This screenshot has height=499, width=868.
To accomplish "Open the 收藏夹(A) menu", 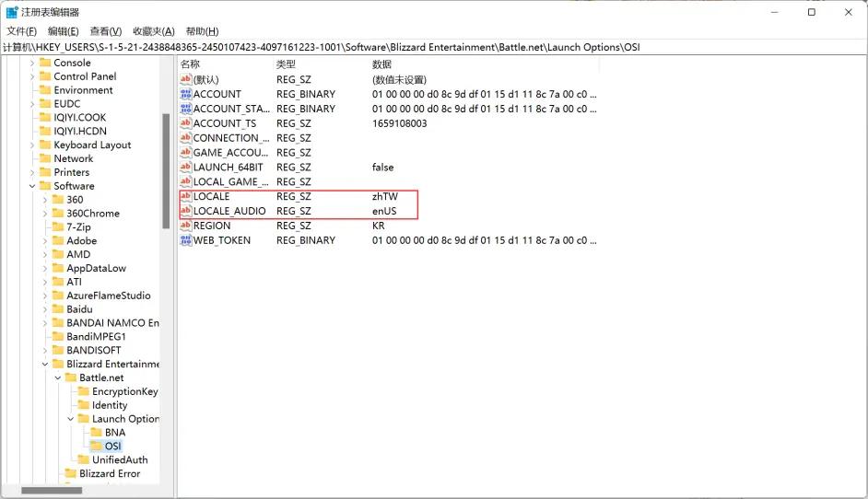I will (153, 31).
